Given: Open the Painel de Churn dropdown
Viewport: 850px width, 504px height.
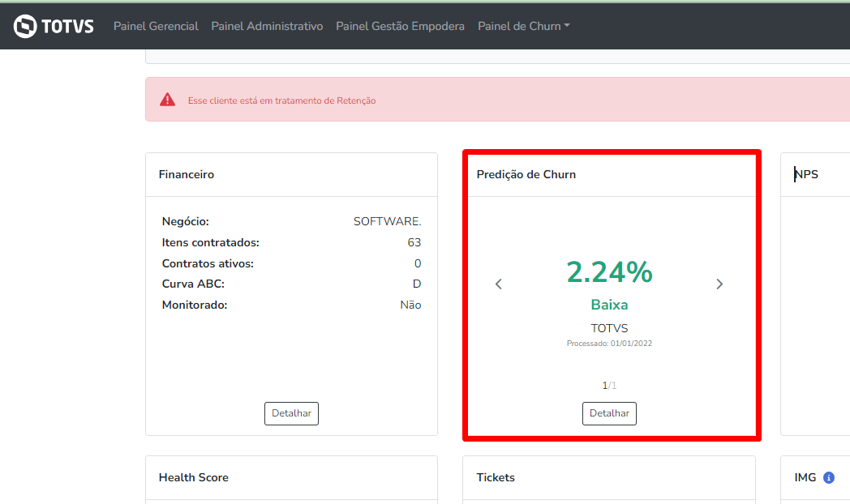Looking at the screenshot, I should 523,26.
